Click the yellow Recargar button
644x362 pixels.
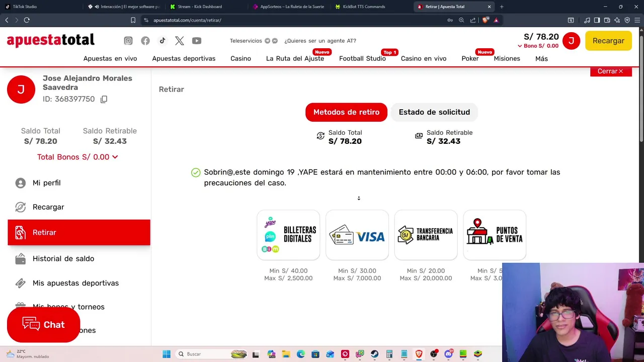608,41
